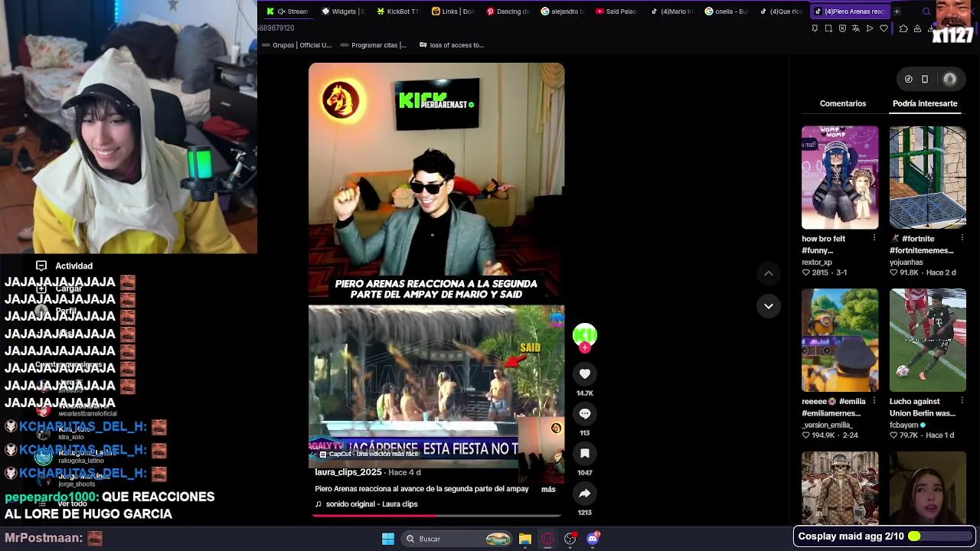Image resolution: width=980 pixels, height=551 pixels.
Task: Open the coins icon in top-right pill
Action: (x=909, y=79)
